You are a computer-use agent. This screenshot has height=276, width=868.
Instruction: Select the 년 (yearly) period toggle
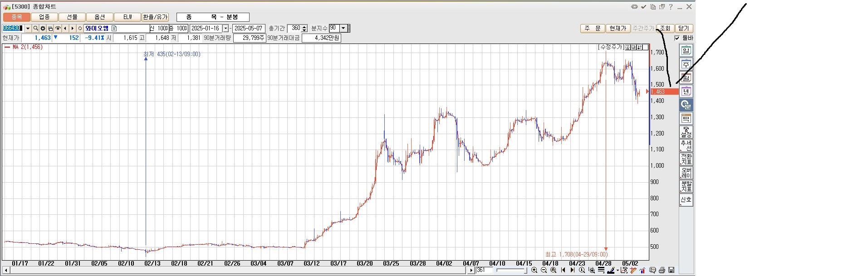(x=686, y=92)
